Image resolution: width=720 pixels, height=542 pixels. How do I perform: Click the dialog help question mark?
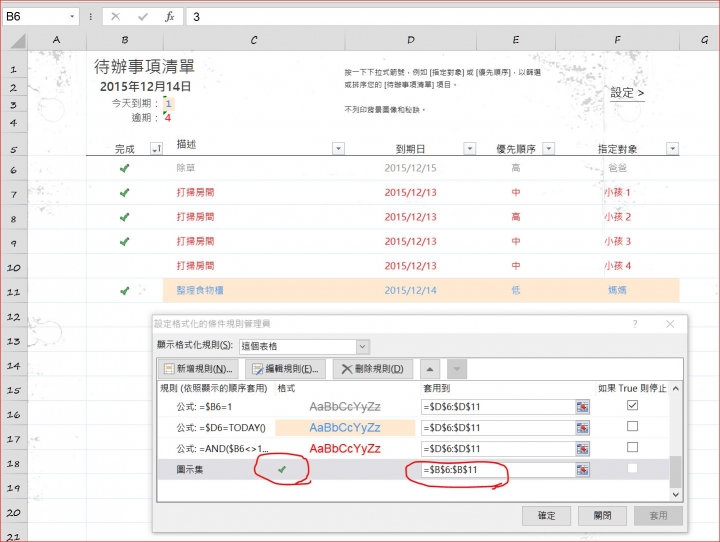click(x=635, y=324)
